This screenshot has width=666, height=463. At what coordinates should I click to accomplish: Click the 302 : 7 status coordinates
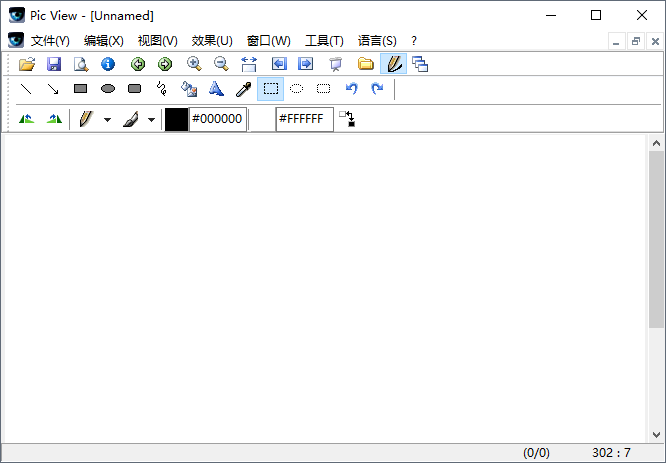[612, 453]
